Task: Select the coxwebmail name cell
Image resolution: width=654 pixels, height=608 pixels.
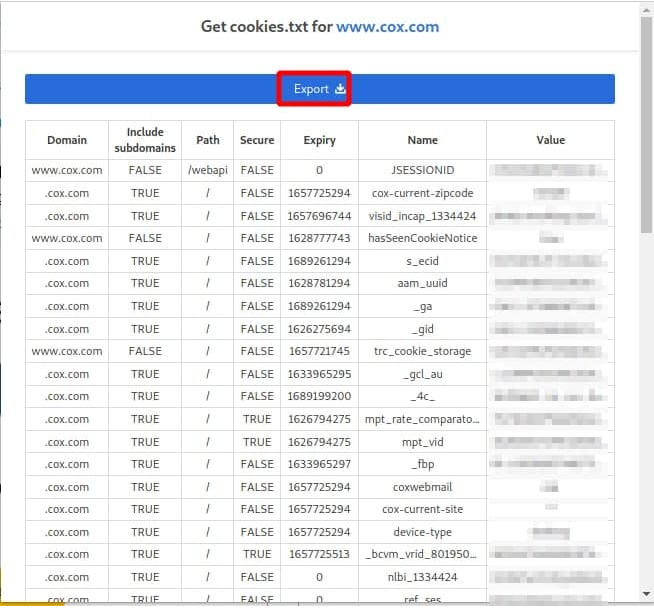Action: (x=423, y=487)
